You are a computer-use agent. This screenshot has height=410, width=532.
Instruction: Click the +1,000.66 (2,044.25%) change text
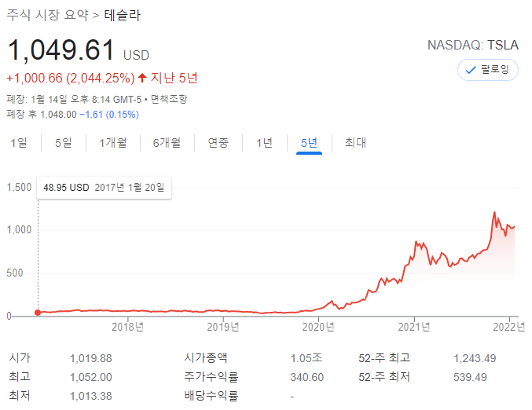coord(71,79)
